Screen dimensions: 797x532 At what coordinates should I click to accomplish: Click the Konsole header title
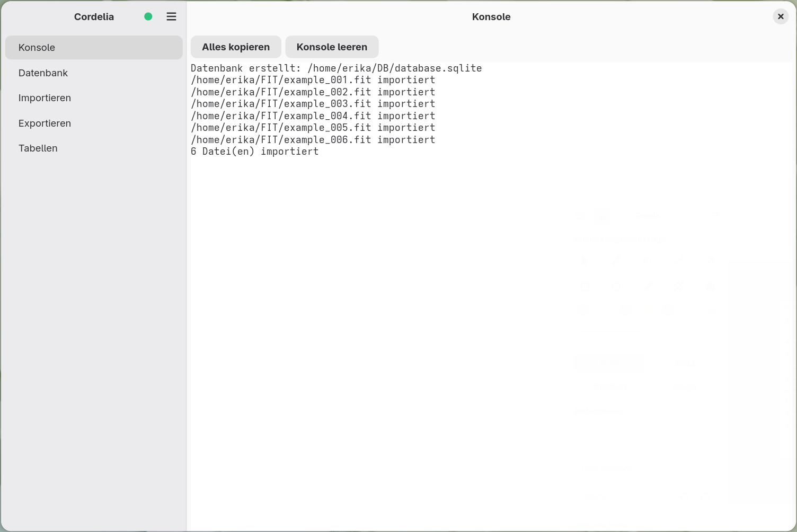click(x=491, y=17)
